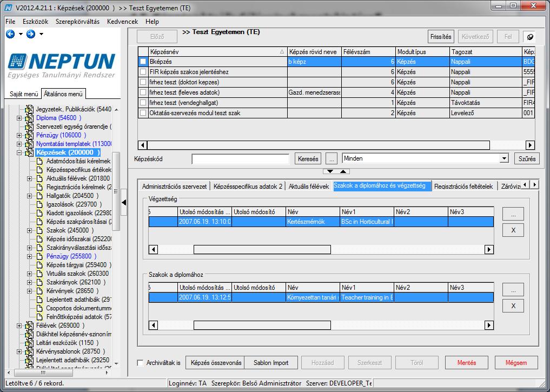Click the blue back navigation arrow icon
Image resolution: width=550 pixels, height=392 pixels.
click(10, 34)
